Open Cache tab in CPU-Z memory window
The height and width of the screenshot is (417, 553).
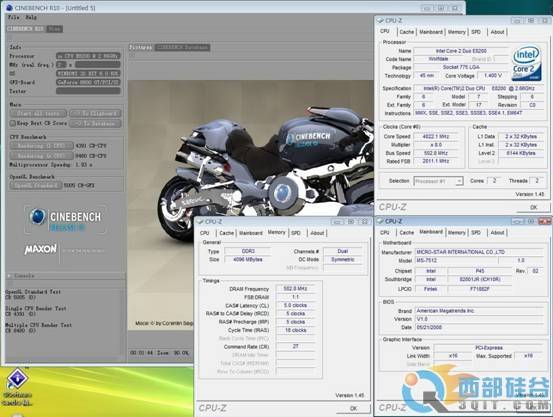pos(226,233)
